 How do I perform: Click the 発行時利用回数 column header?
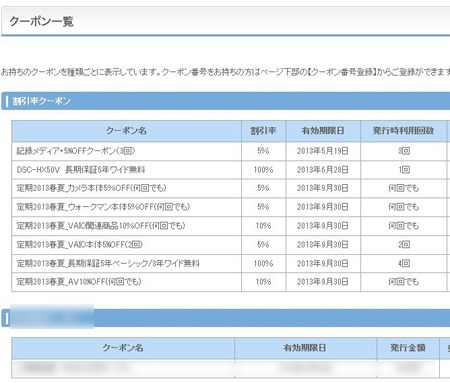[x=403, y=131]
